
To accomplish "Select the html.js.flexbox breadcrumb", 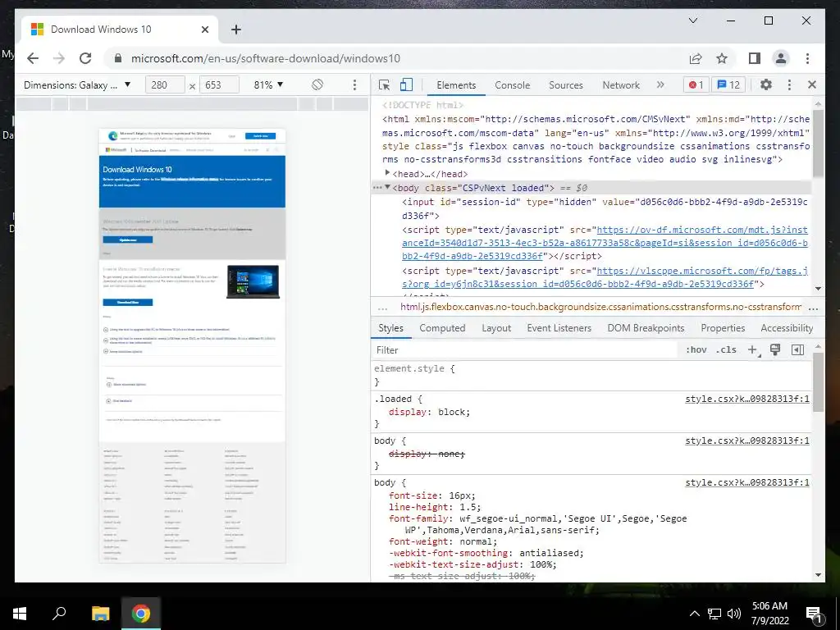I will coord(600,307).
